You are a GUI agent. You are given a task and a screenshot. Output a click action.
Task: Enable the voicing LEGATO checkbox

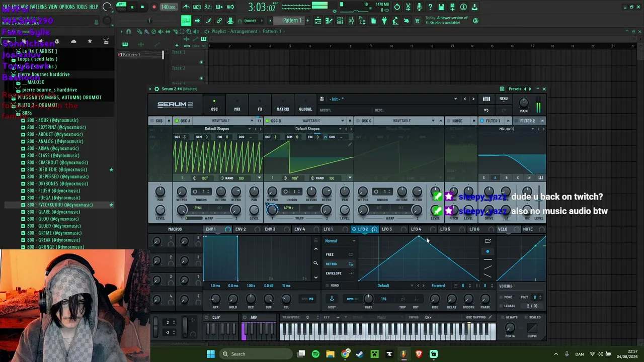[502, 306]
